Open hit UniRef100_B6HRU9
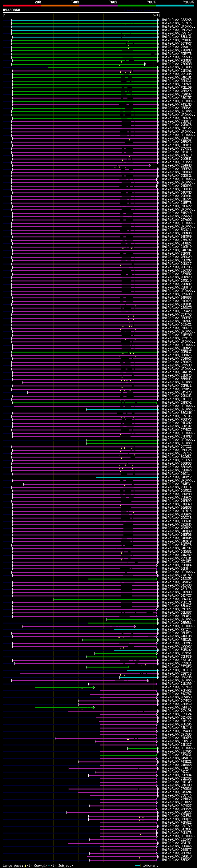The image size is (197, 868). coord(176,379)
